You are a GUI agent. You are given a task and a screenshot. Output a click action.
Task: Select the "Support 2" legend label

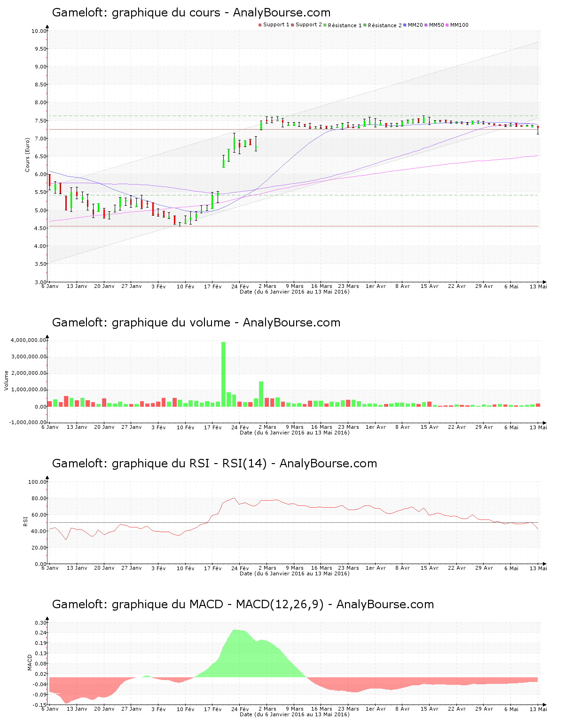tap(309, 25)
